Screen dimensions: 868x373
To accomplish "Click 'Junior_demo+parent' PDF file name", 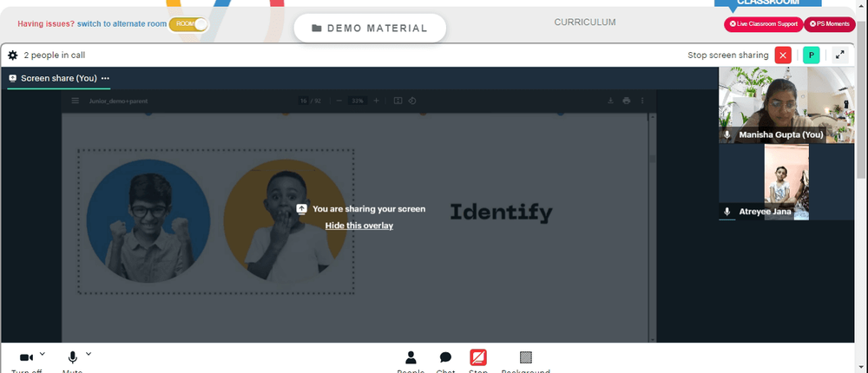I will coord(118,101).
